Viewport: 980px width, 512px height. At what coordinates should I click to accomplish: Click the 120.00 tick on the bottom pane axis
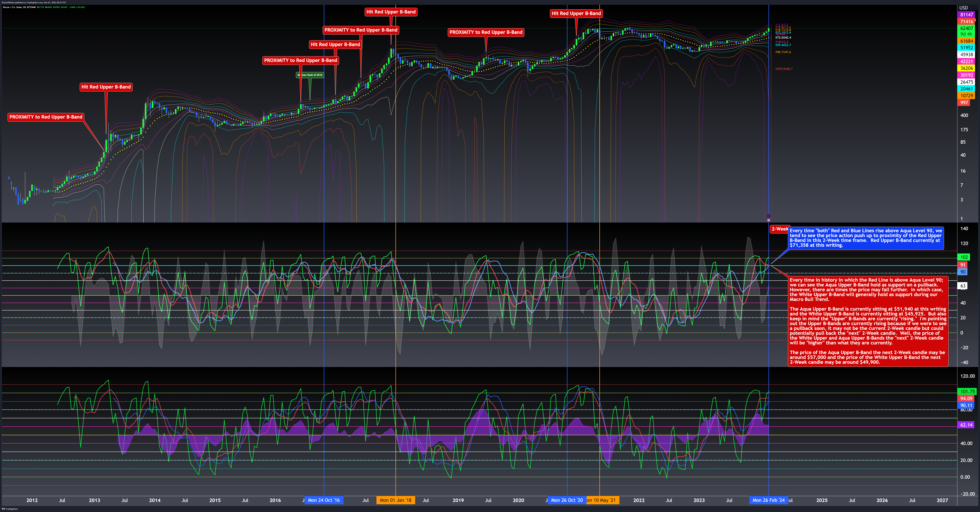pos(967,376)
